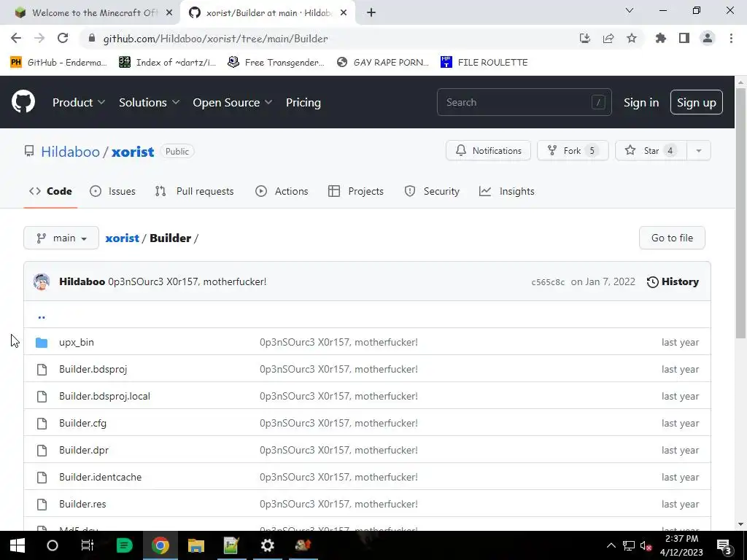Open the Settings gear on taskbar

point(267,545)
